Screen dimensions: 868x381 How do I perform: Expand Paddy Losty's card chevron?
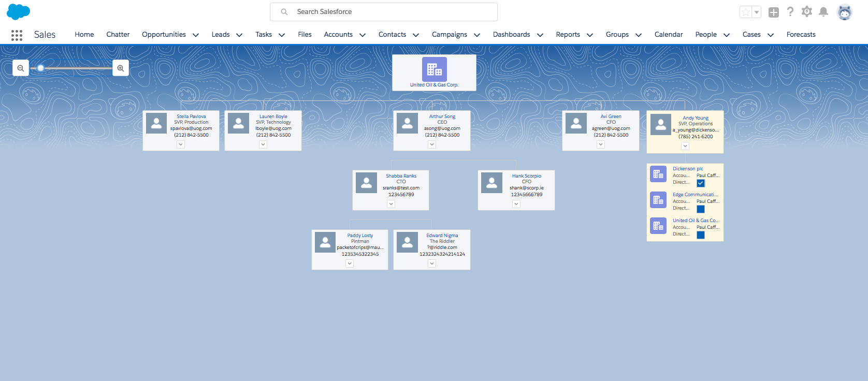(350, 263)
